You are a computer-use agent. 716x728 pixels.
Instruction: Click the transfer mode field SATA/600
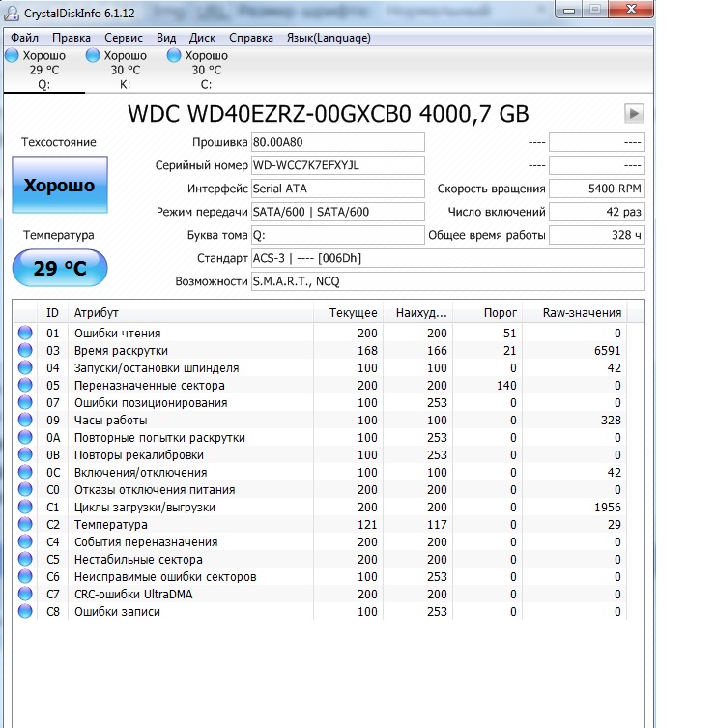point(338,212)
